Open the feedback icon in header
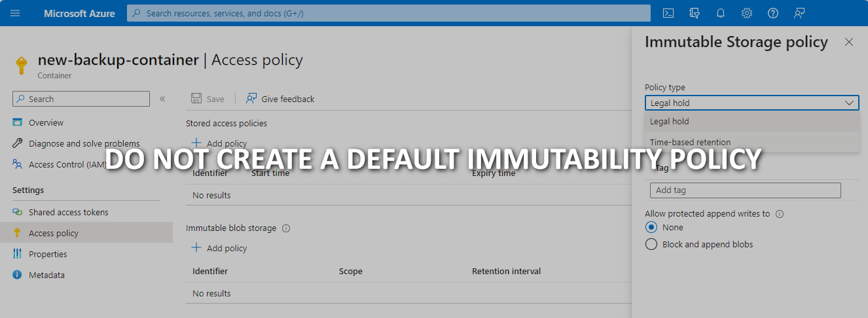 coord(799,13)
